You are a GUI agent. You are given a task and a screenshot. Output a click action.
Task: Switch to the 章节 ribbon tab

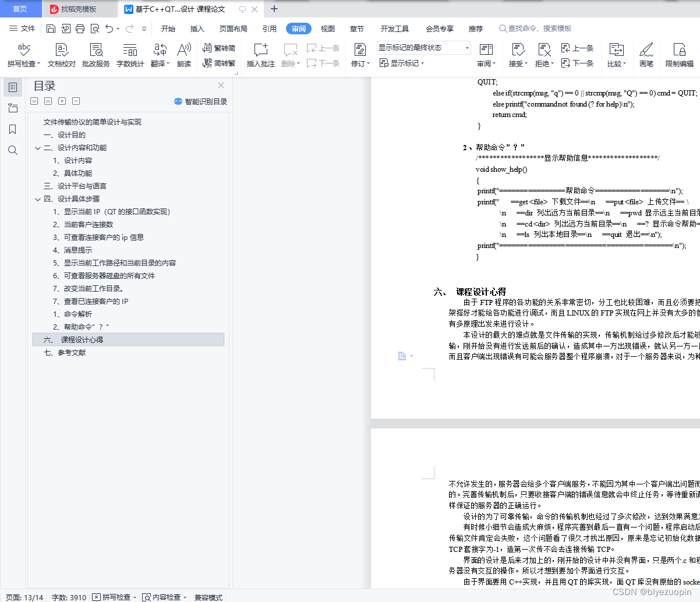358,28
